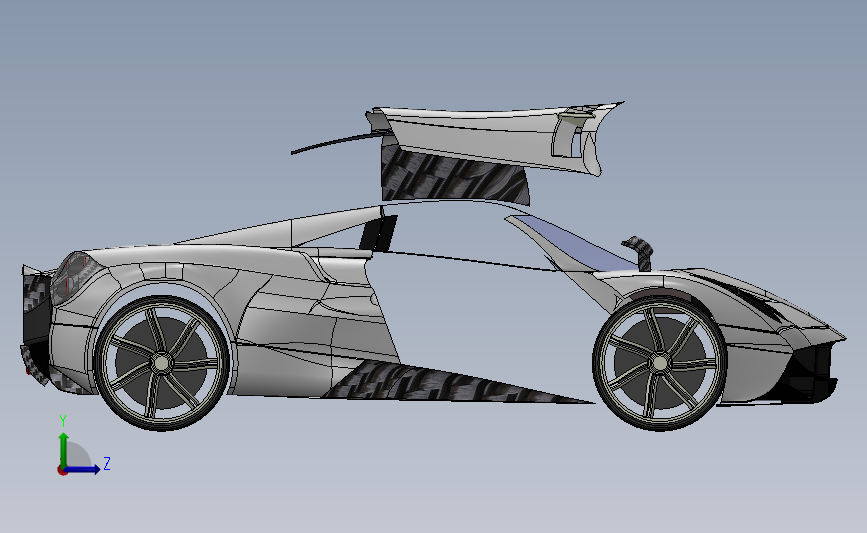Select the carbon fiber inner door panel

(x=453, y=176)
